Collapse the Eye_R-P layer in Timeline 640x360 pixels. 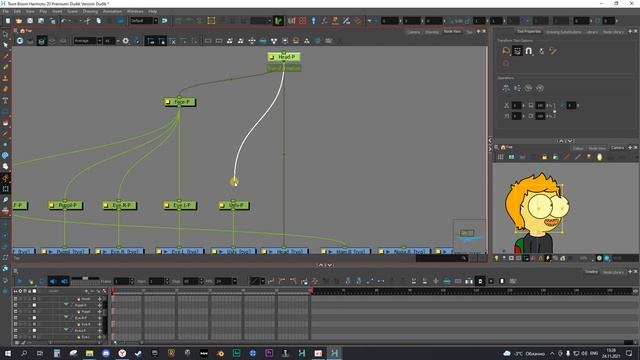click(x=66, y=318)
